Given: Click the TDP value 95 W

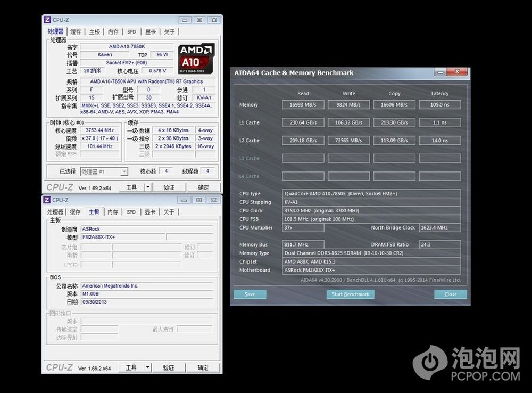Looking at the screenshot, I should (162, 55).
